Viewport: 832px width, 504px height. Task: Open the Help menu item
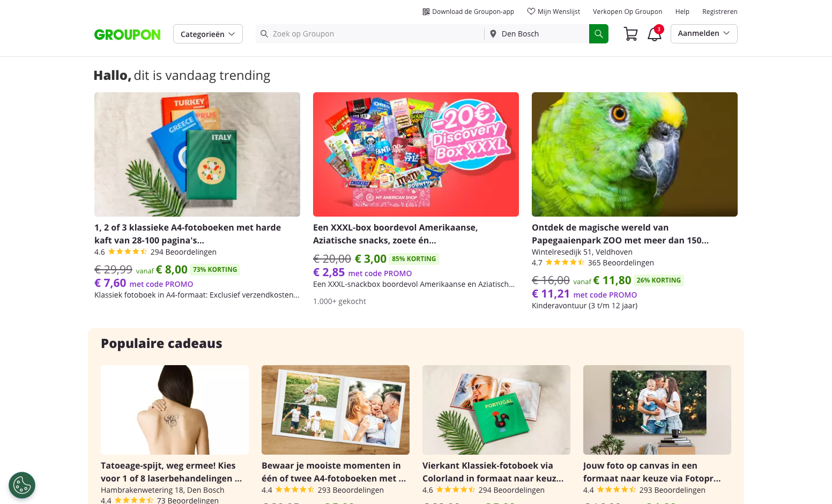pyautogui.click(x=682, y=11)
